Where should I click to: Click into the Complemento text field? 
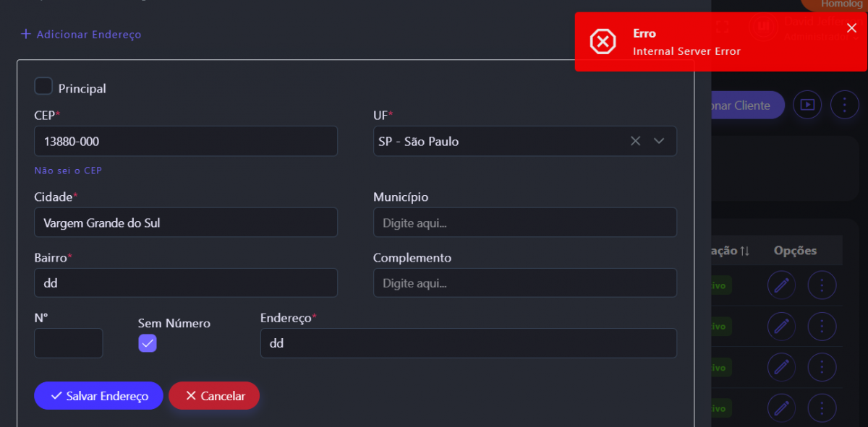(x=524, y=283)
